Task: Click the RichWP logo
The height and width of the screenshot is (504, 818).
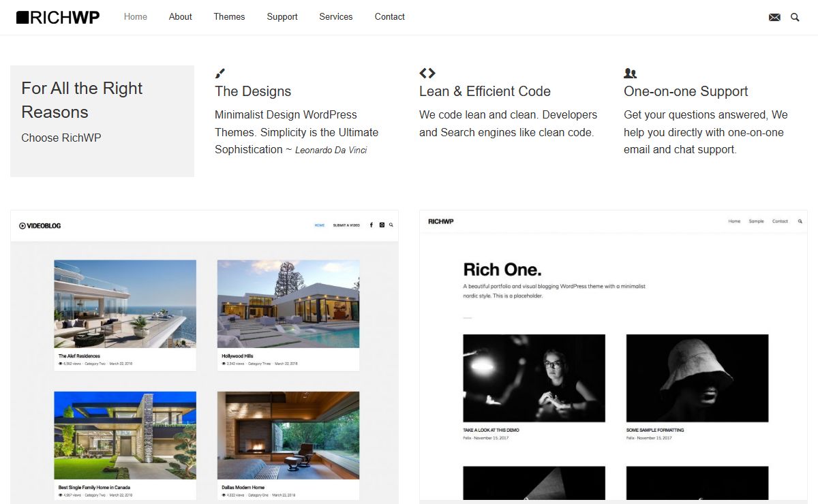Action: 58,17
